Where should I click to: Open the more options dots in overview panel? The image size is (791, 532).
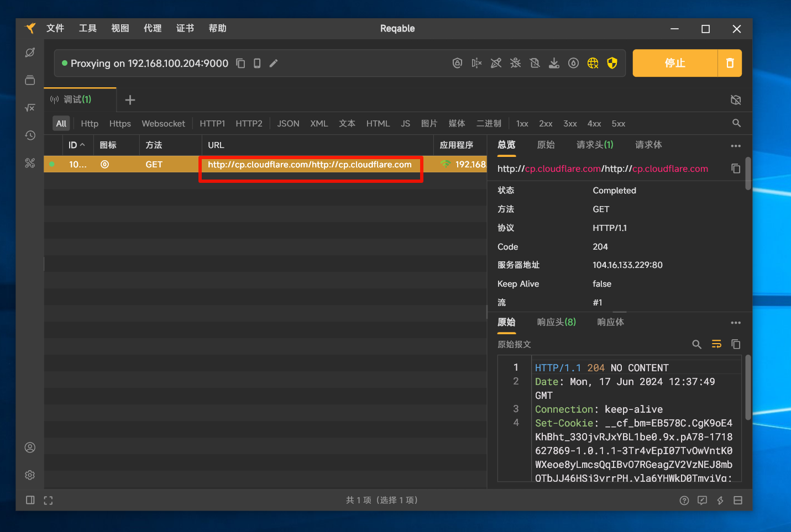pos(735,146)
